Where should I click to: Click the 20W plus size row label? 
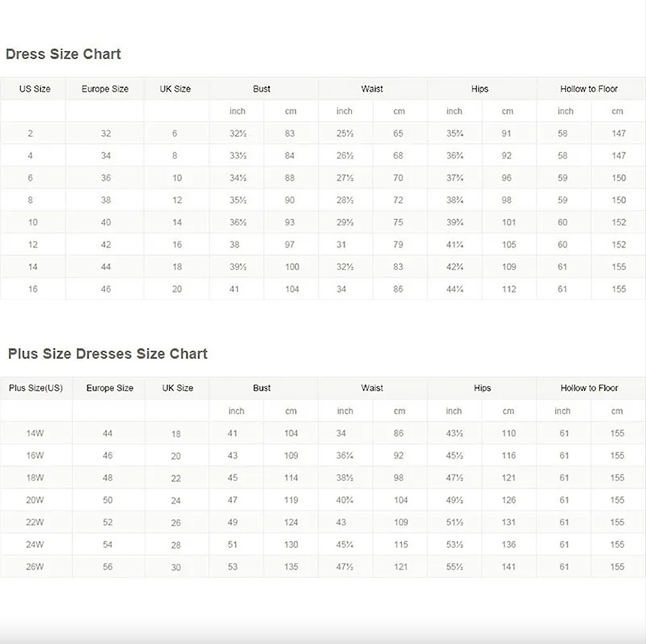pyautogui.click(x=35, y=500)
